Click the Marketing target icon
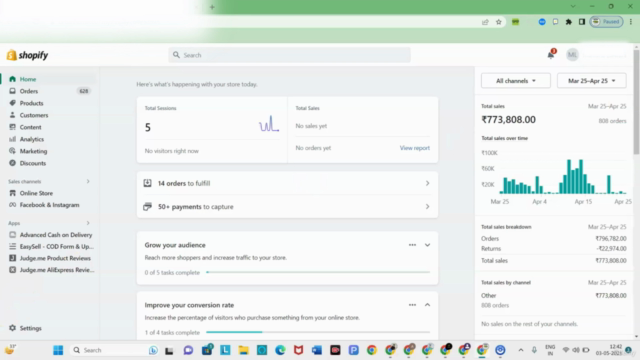Image resolution: width=640 pixels, height=360 pixels. 12,151
